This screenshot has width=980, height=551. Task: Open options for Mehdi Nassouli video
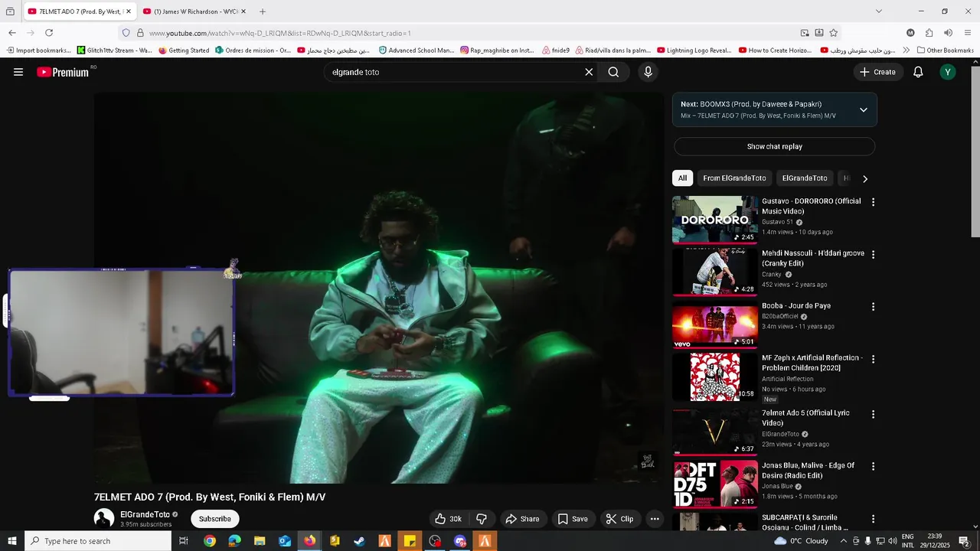873,254
